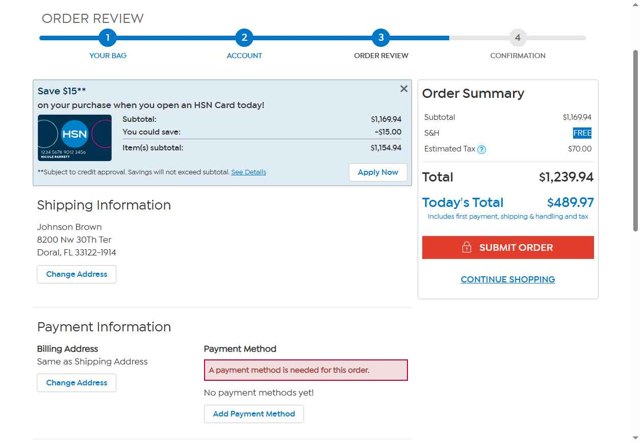Click the payment method needed error message

[306, 370]
